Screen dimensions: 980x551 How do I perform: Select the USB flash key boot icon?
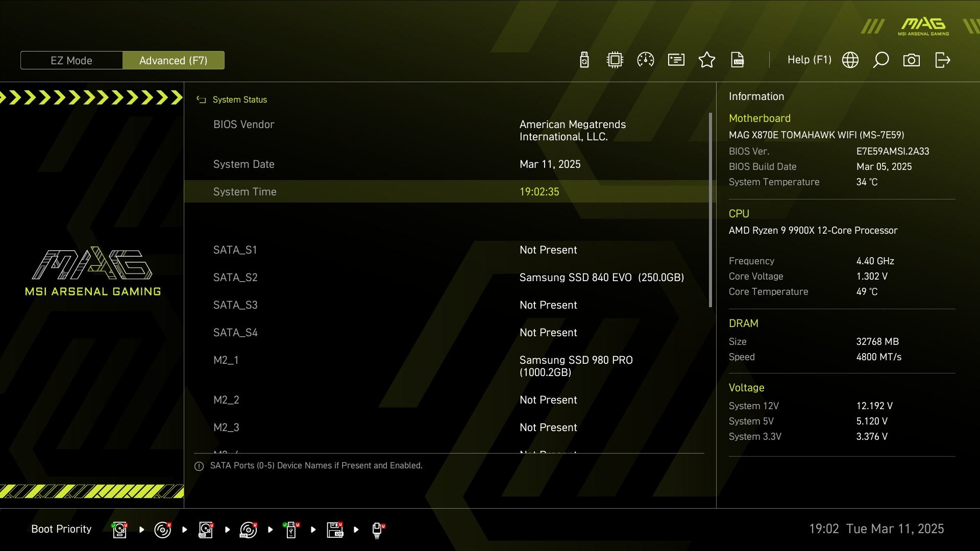[291, 530]
